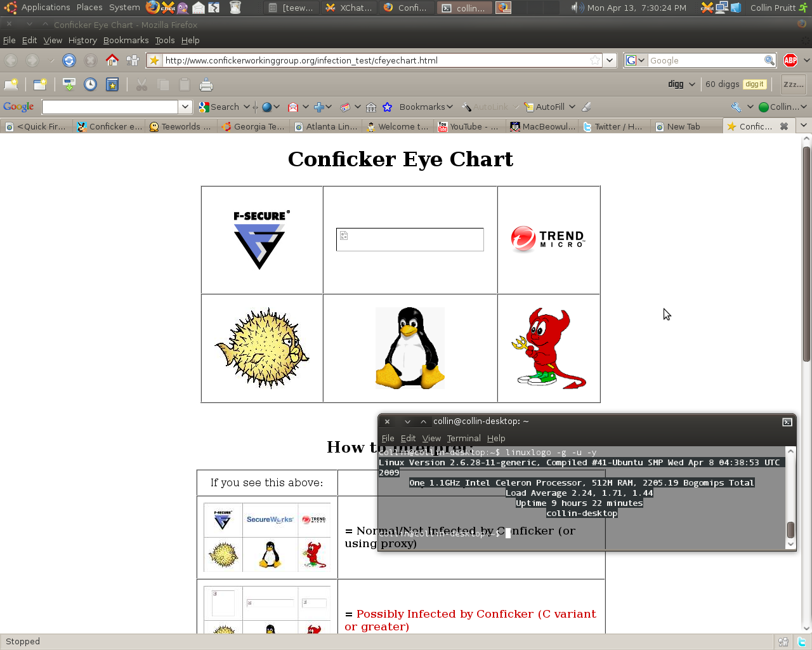This screenshot has height=650, width=812.
Task: Open Firefox History menu
Action: [82, 40]
